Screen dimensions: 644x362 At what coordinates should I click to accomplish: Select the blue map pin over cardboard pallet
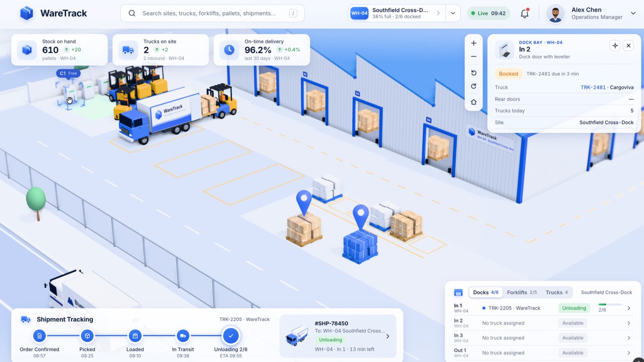pos(304,202)
